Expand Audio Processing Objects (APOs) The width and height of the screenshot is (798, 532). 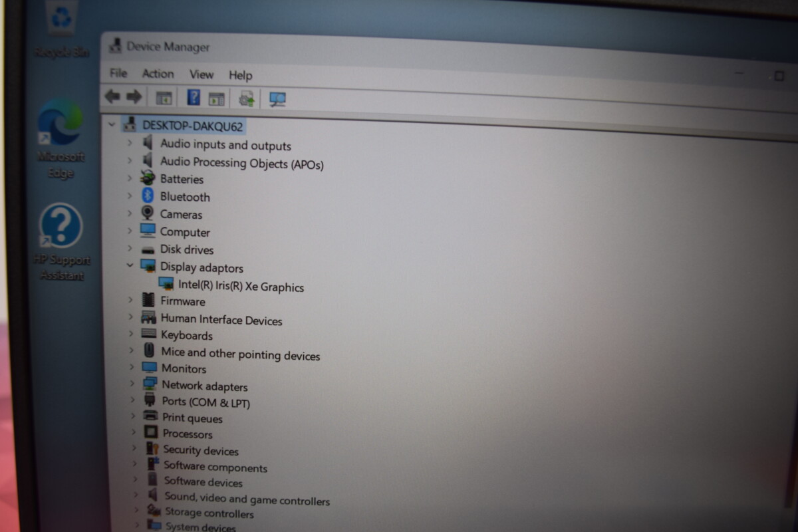(x=130, y=160)
